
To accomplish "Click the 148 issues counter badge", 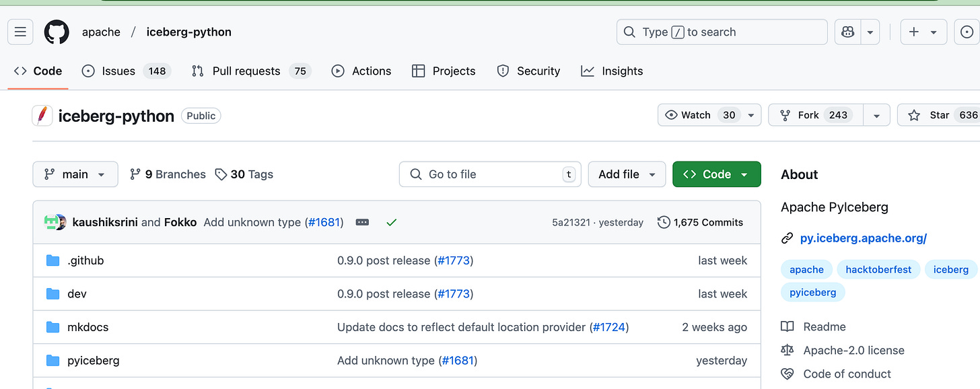I will click(x=157, y=71).
